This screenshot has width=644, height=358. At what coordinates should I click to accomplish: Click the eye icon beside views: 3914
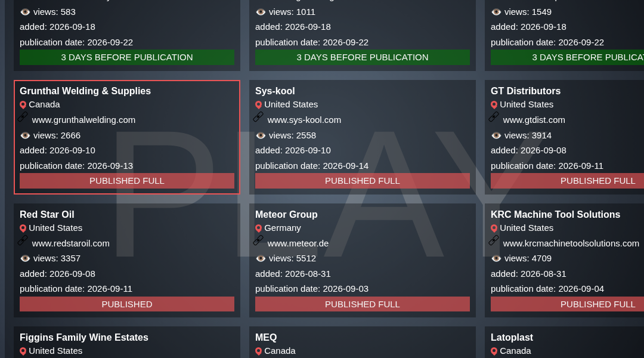point(496,135)
